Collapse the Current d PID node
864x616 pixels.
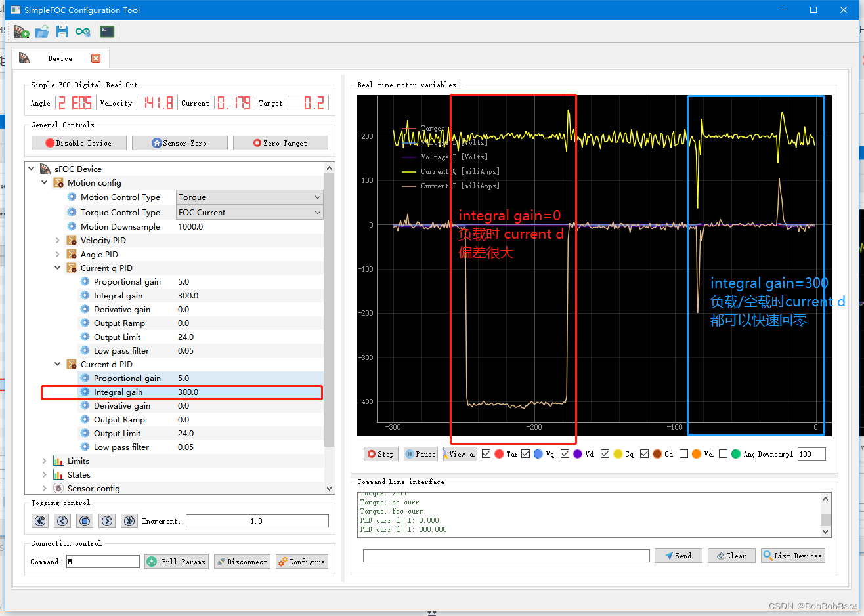click(58, 364)
